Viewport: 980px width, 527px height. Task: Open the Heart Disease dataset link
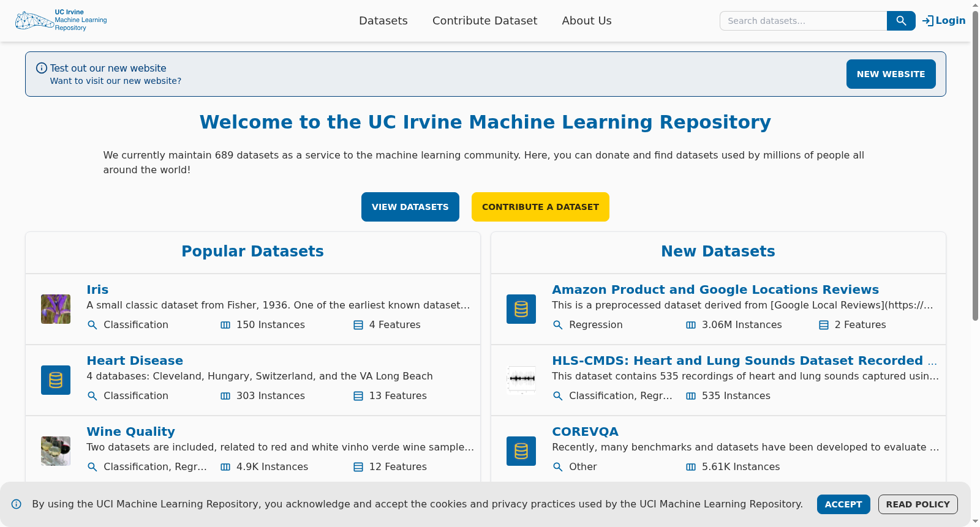[x=135, y=361]
